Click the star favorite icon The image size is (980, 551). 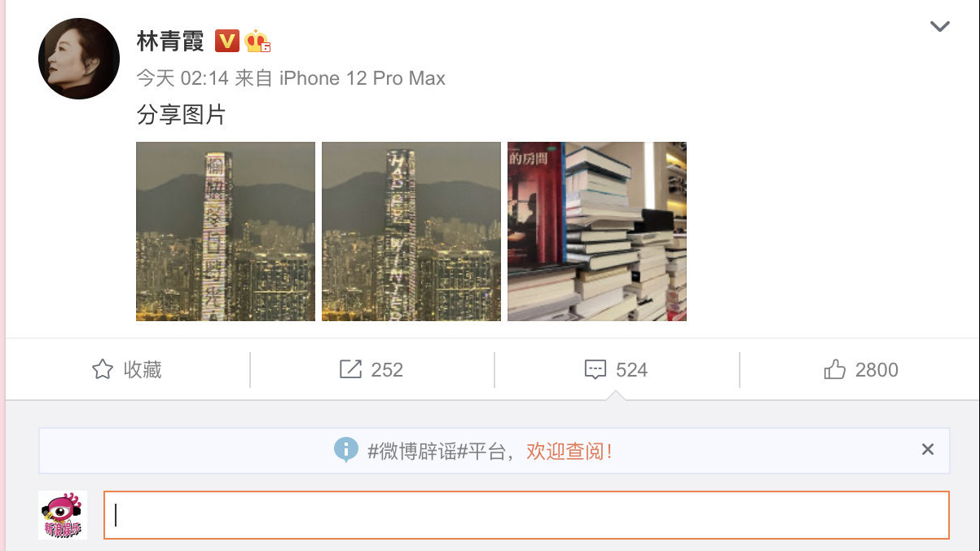tap(103, 370)
